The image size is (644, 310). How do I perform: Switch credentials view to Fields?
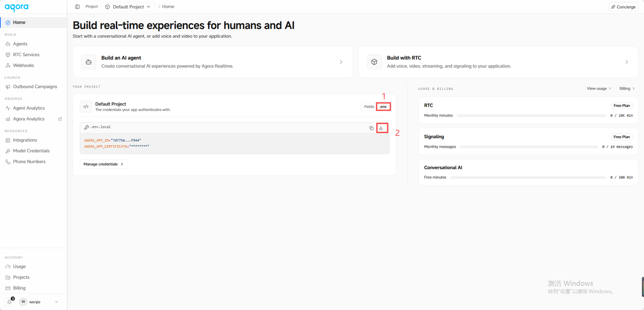pyautogui.click(x=369, y=107)
